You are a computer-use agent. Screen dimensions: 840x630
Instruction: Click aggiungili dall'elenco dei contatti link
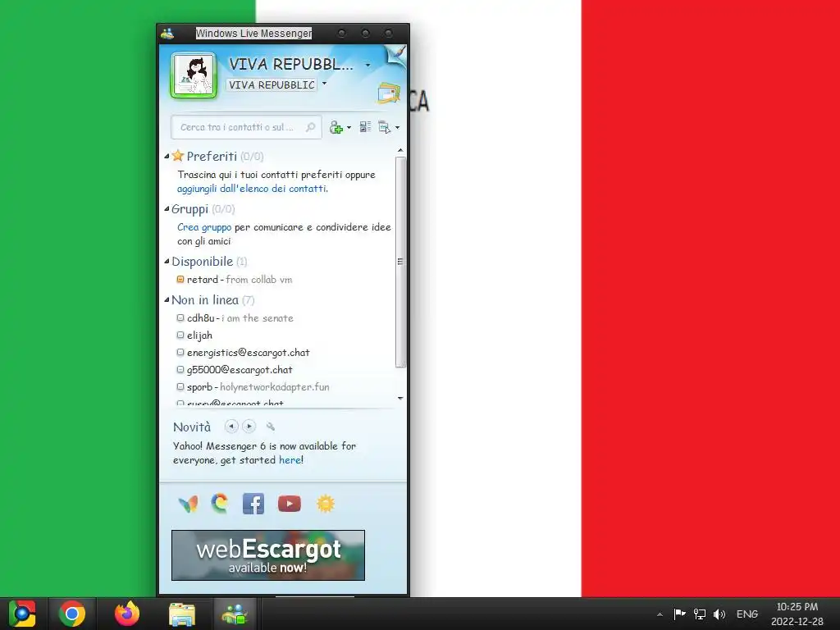[253, 189]
